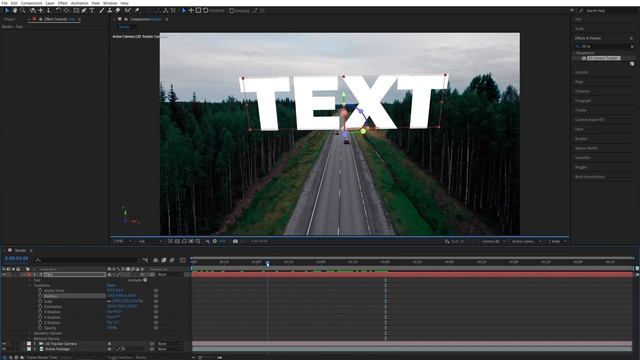This screenshot has width=640, height=360.
Task: Toggle the Snapping checkbox in toolbar
Action: (x=232, y=11)
